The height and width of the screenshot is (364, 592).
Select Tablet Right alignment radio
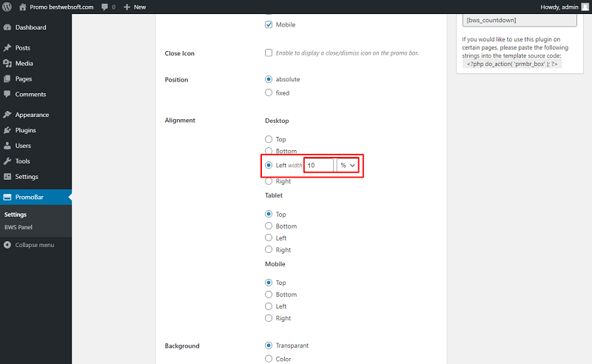pyautogui.click(x=269, y=249)
